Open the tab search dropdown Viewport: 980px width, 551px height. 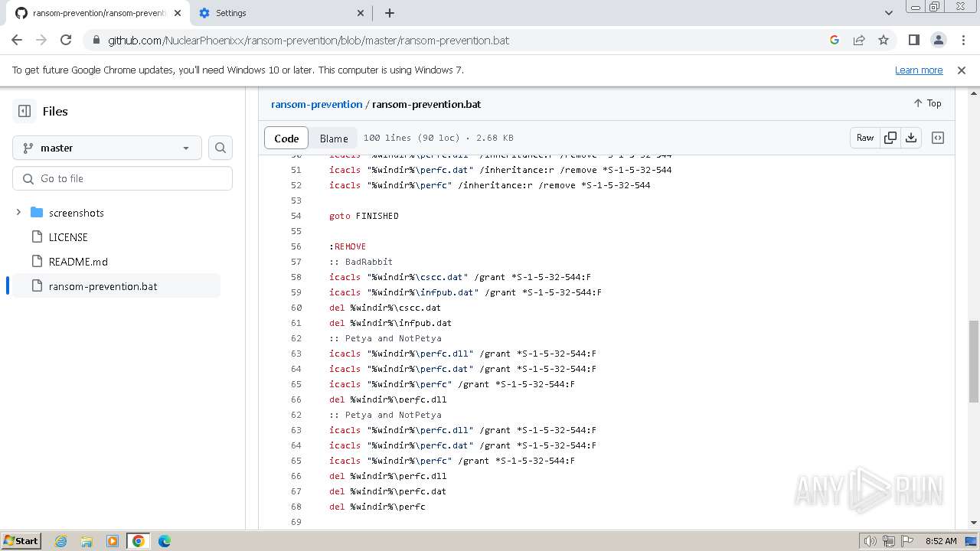(x=889, y=13)
